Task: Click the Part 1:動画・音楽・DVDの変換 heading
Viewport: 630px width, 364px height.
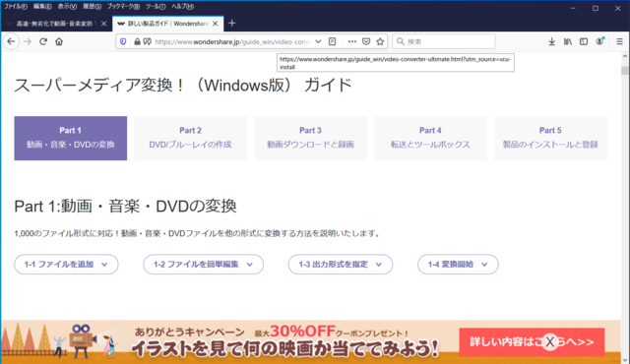Action: click(x=125, y=206)
